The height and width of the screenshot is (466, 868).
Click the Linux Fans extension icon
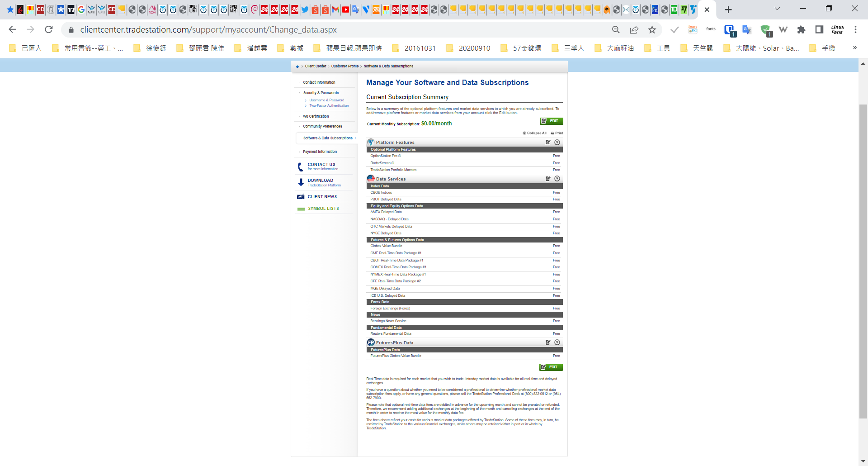click(x=837, y=29)
